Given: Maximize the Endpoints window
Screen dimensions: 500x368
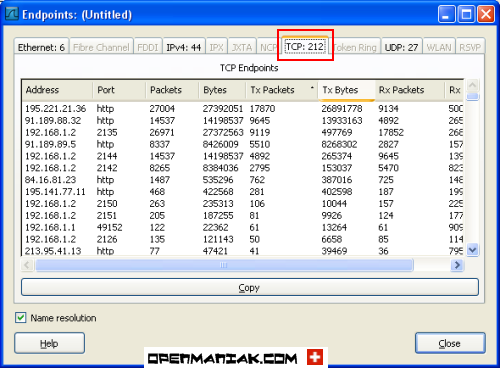Looking at the screenshot, I should click(466, 14).
